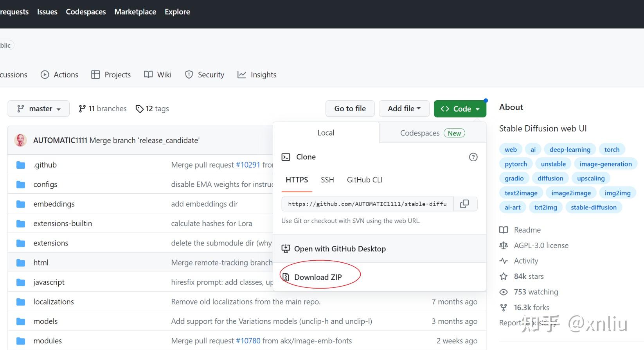Click the HTTPS clone URL field

point(367,204)
